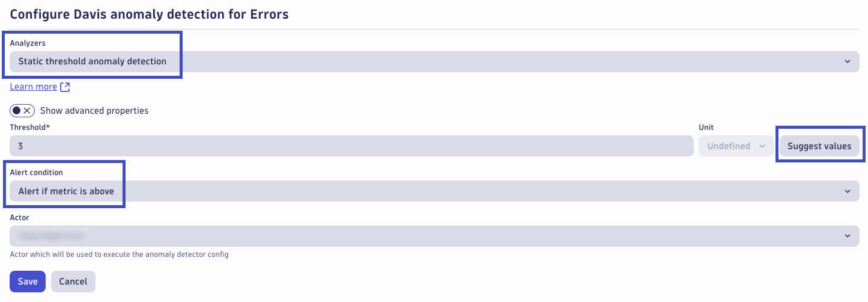This screenshot has height=302, width=868.
Task: Cancel the anomaly detection configuration
Action: 73,282
